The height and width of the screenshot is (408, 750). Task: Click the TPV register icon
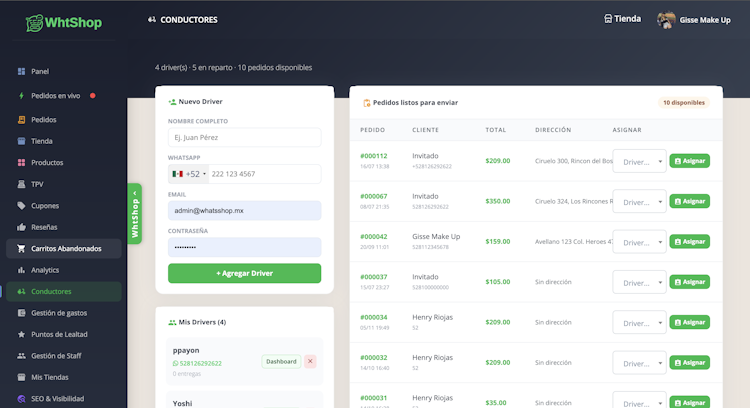[21, 184]
